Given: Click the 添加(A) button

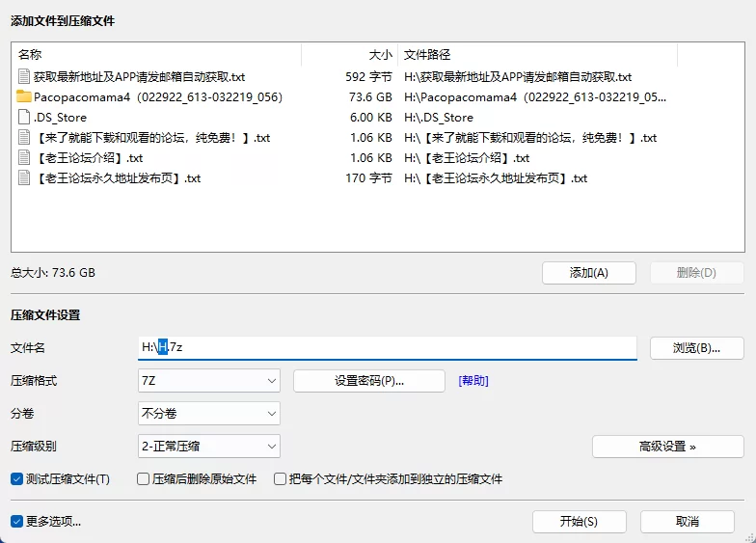Looking at the screenshot, I should 588,273.
